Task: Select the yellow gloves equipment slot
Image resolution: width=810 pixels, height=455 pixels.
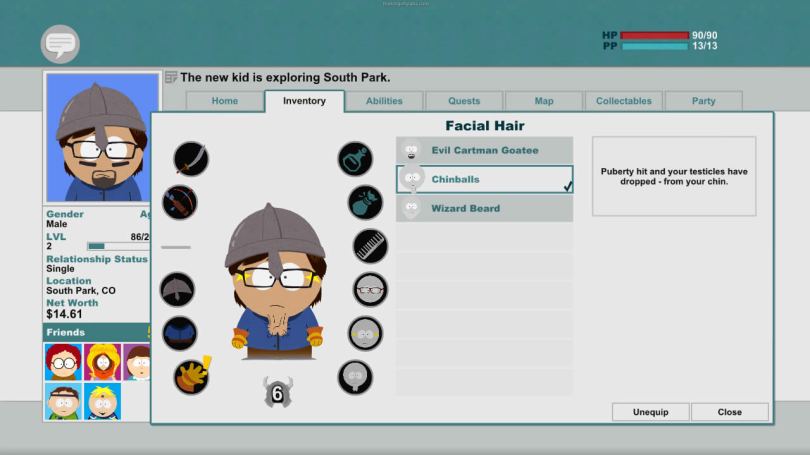Action: pos(190,376)
